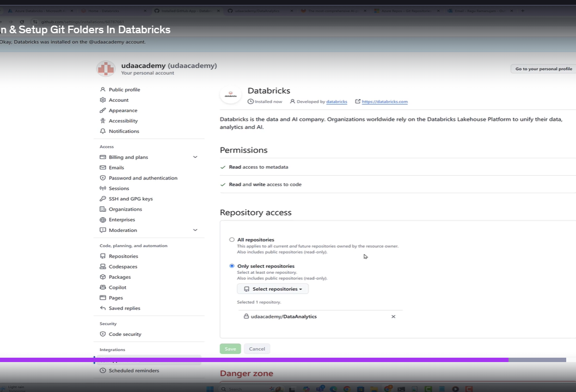Viewport: 576px width, 392px height.
Task: Expand the Billing and plans section
Action: [x=195, y=157]
